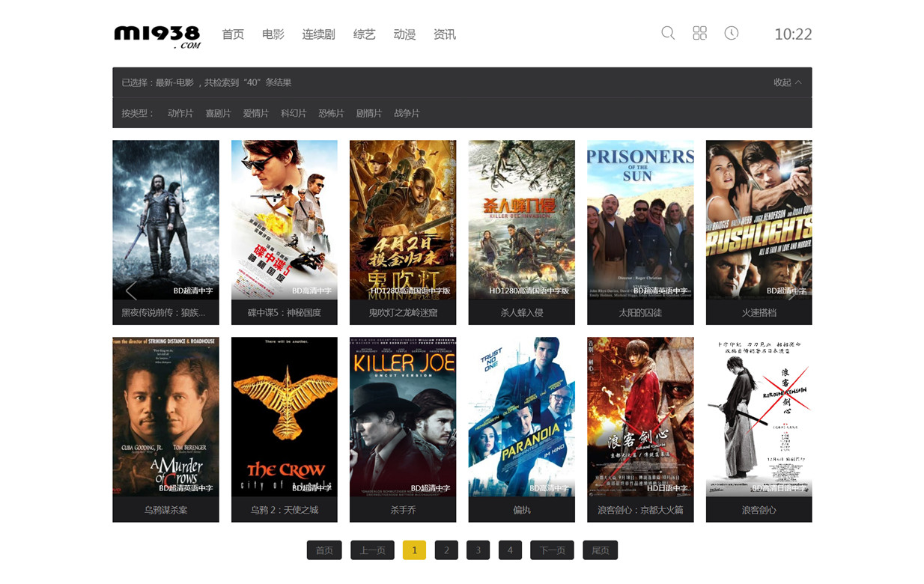
Task: Click the MI938.COM site logo
Action: 157,36
